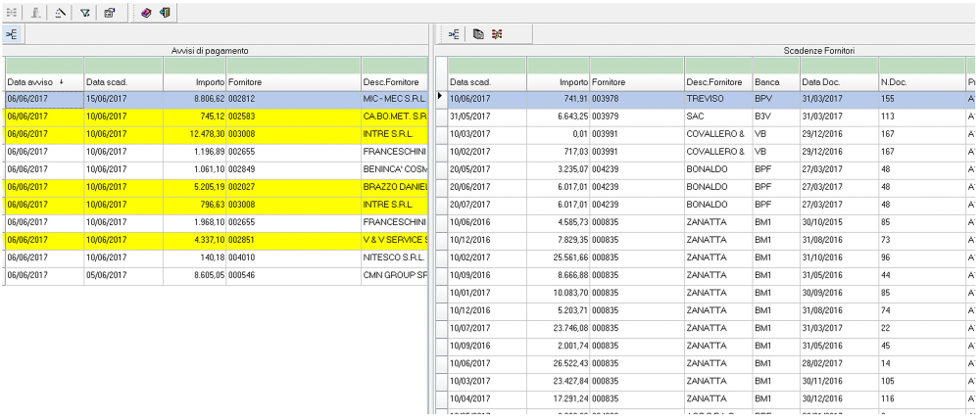Click the copy documents icon in right panel toolbar

[x=480, y=34]
